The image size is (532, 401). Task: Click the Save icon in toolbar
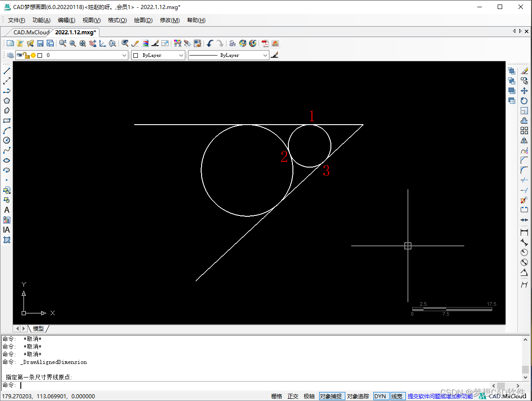[40, 43]
